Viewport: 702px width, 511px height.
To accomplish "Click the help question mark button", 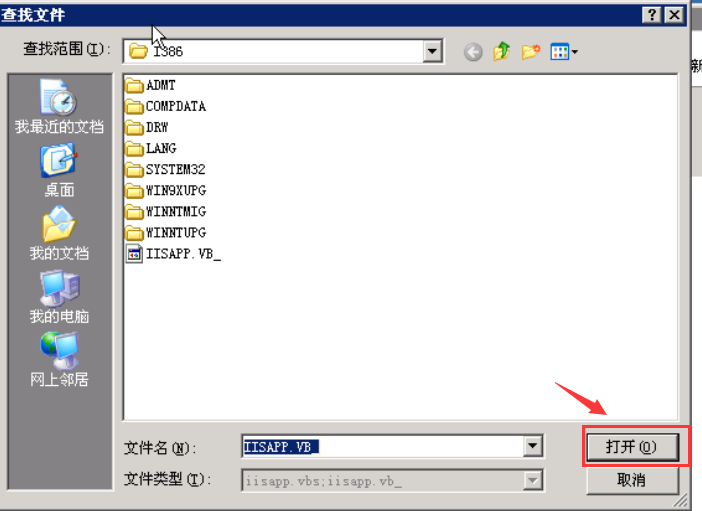I will coord(652,15).
